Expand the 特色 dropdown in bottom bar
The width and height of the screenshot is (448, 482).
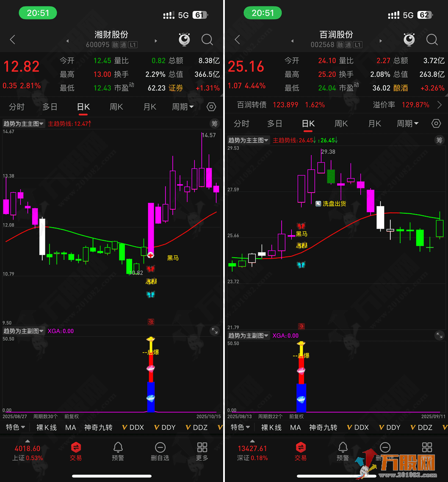[15, 427]
